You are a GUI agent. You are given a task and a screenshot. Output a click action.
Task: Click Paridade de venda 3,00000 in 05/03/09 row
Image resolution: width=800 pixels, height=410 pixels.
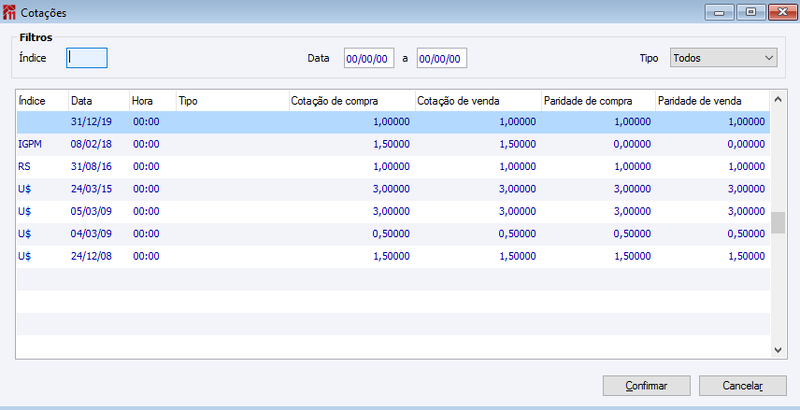[746, 212]
